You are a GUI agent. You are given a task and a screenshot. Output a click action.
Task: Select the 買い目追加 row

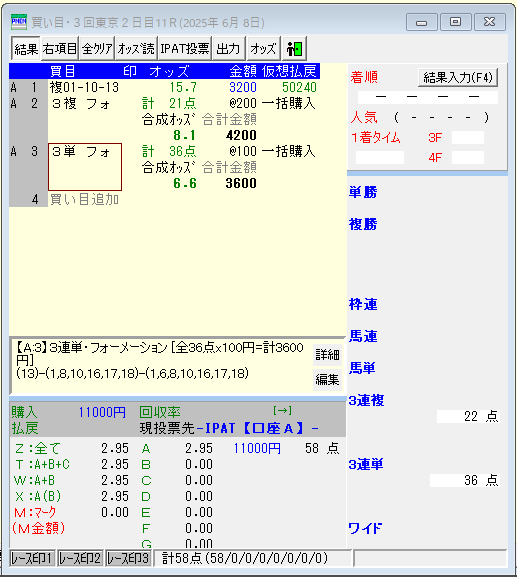pos(84,199)
